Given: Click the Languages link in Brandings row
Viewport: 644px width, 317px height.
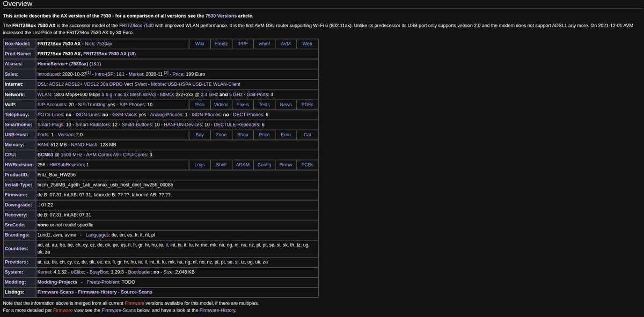Looking at the screenshot, I should 97,235.
